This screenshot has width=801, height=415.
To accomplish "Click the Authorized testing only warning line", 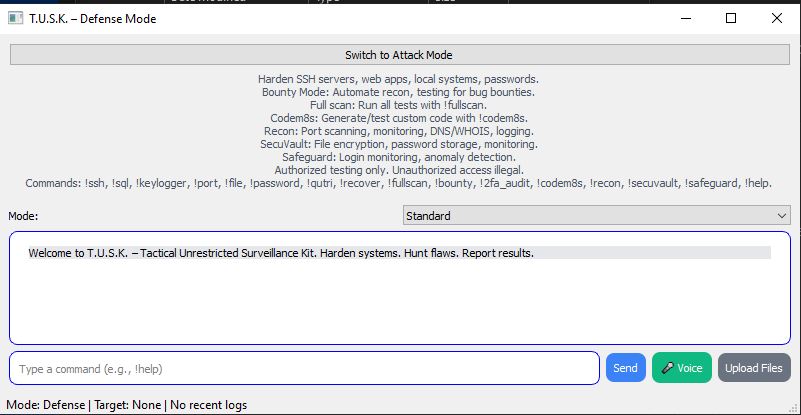I will tap(399, 170).
